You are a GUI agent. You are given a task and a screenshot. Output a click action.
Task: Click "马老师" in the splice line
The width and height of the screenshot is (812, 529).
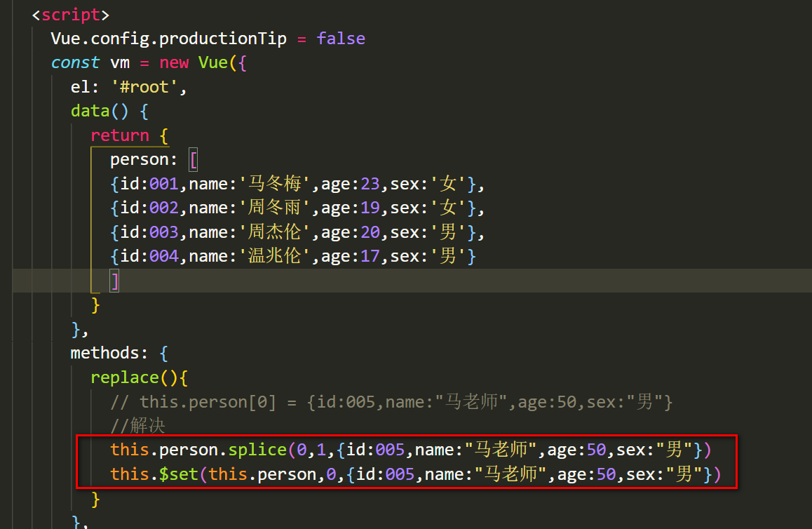501,450
